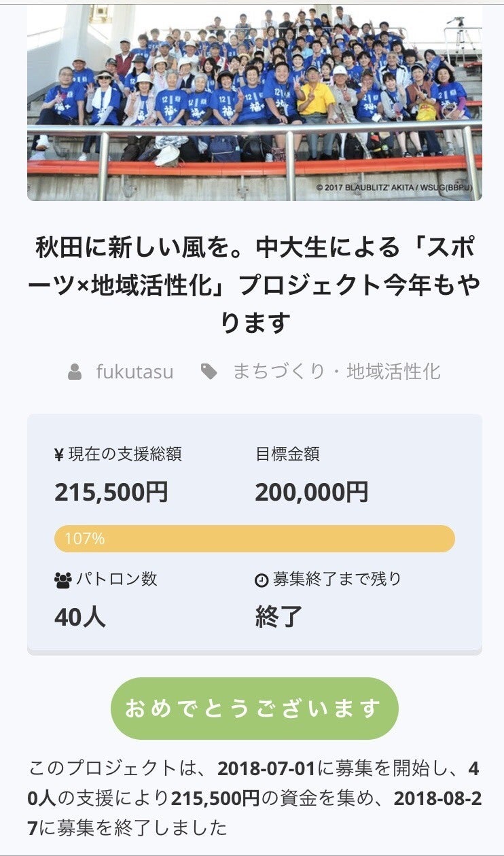
Task: Click the yen icon beside 現在の支援総額
Action: [59, 455]
